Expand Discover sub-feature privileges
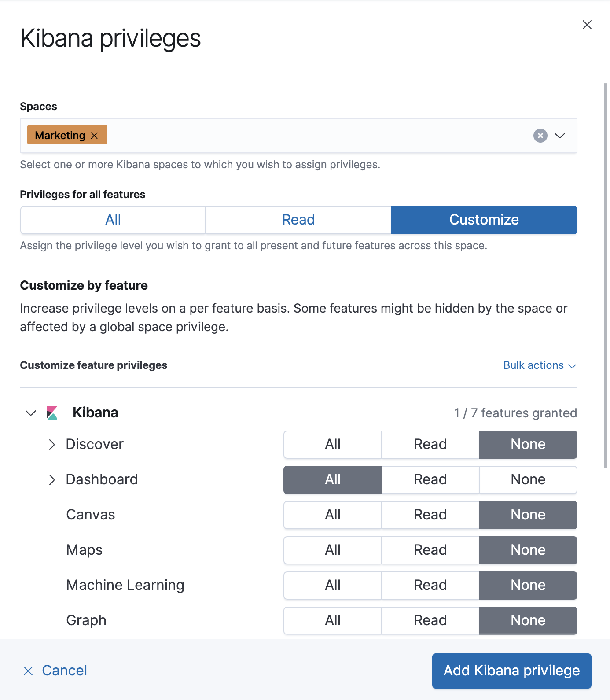The height and width of the screenshot is (700, 610). coord(52,445)
